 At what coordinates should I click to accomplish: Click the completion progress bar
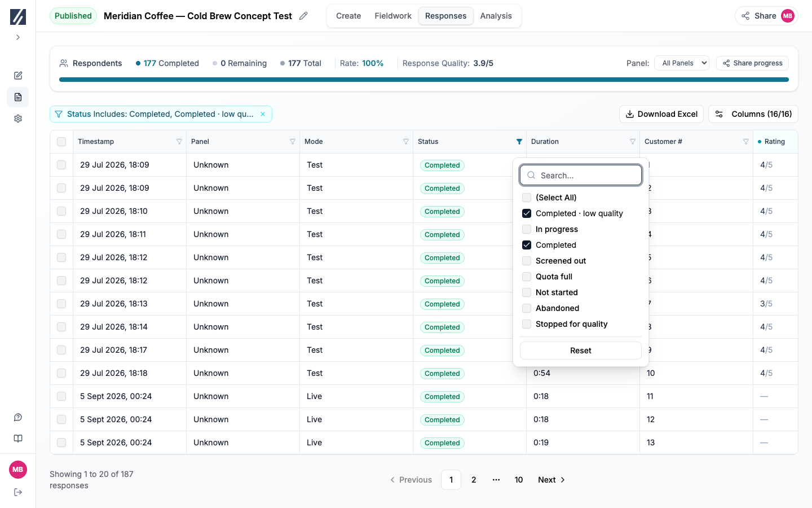coord(424,80)
